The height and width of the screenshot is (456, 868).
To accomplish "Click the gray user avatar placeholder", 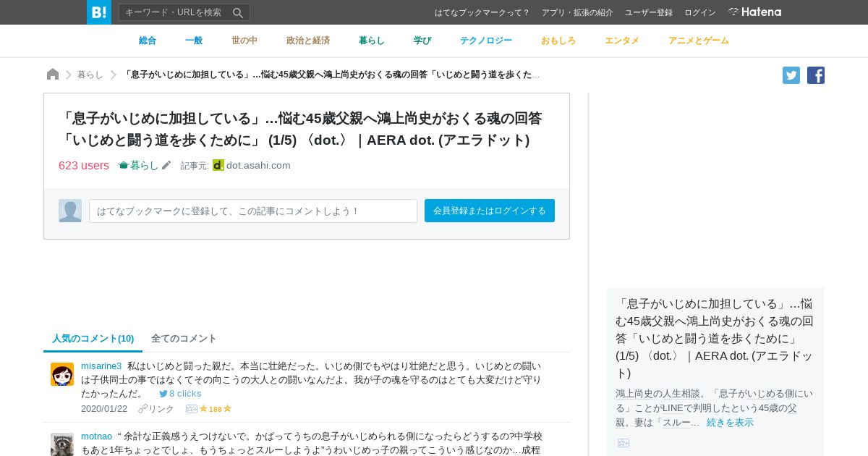I will (70, 211).
